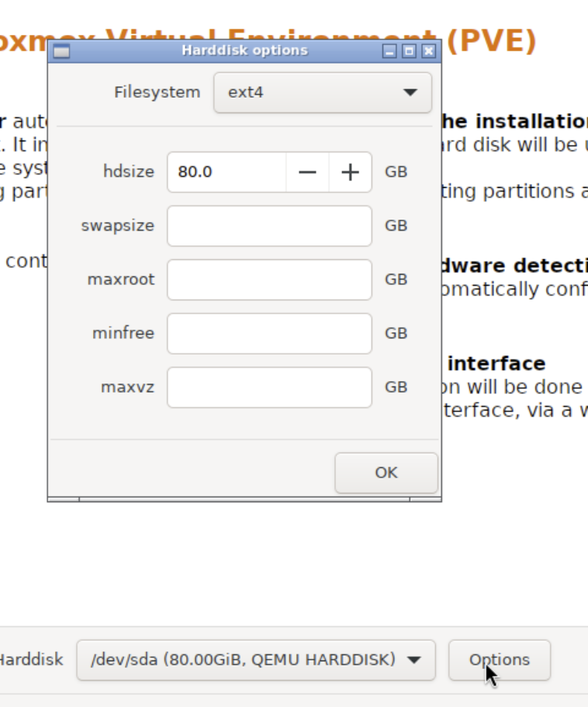The width and height of the screenshot is (588, 707).
Task: Click the maxroot label
Action: point(121,279)
